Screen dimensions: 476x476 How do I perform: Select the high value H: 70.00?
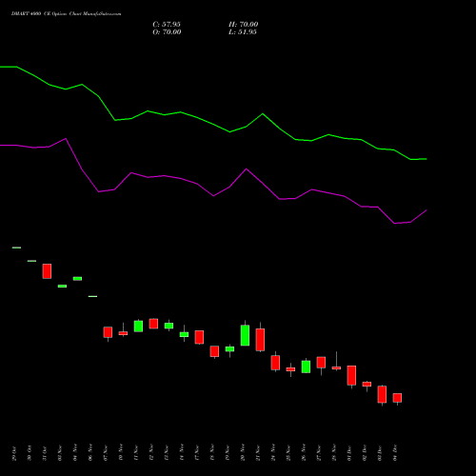244,25
